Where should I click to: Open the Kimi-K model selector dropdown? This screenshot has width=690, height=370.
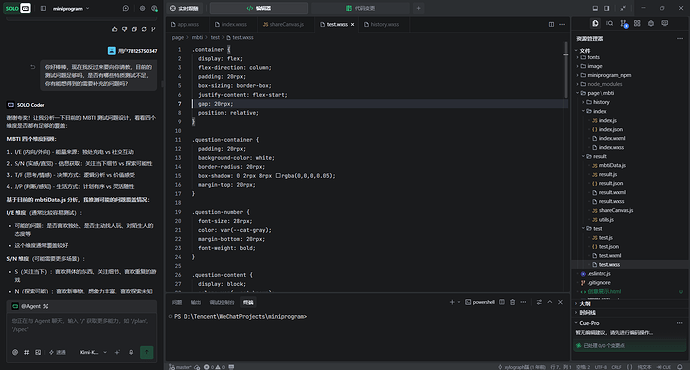pyautogui.click(x=93, y=352)
